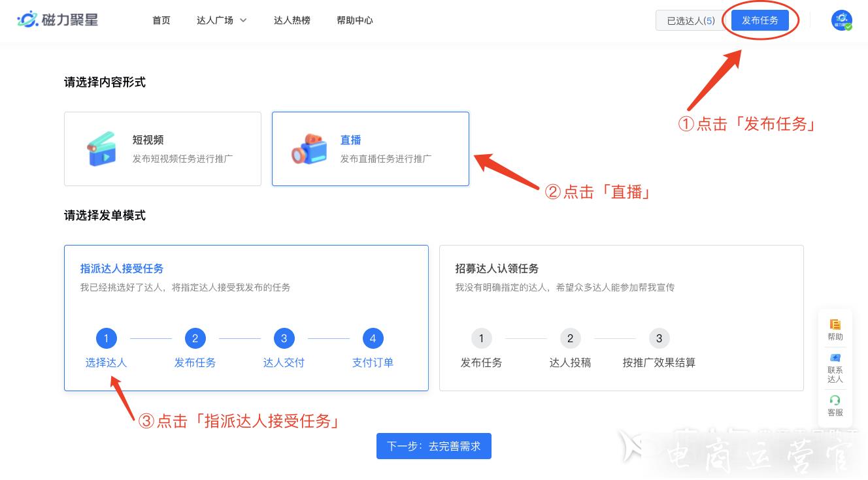Click the 达人投稿 step label
The image size is (868, 480).
570,362
